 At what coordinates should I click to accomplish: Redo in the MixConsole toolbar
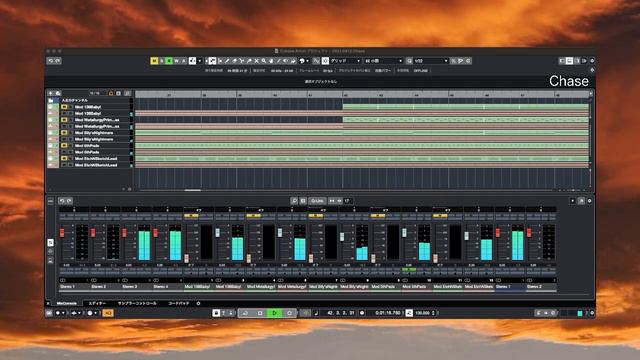[x=69, y=201]
